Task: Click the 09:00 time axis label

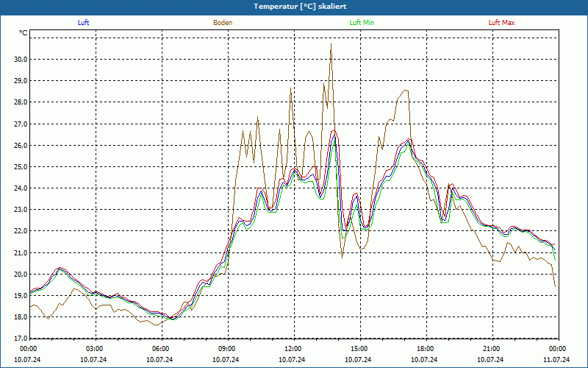Action: (228, 349)
